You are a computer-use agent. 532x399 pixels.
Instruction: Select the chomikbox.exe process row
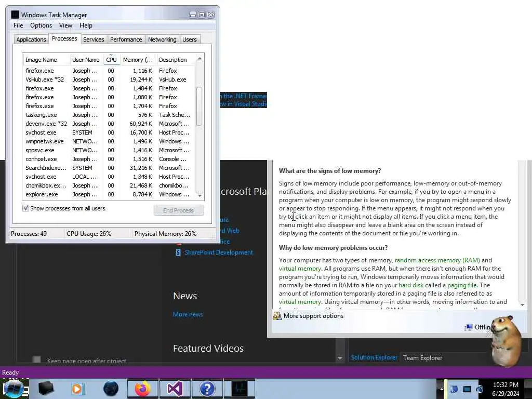[109, 185]
